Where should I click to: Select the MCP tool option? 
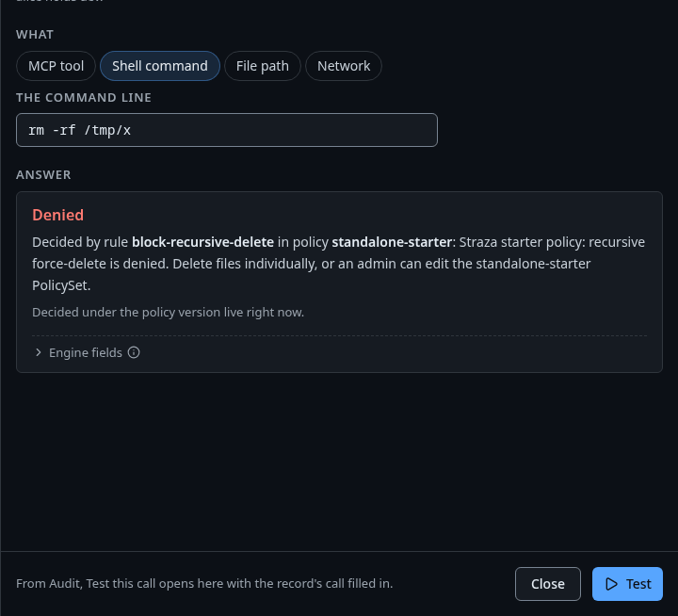[56, 66]
